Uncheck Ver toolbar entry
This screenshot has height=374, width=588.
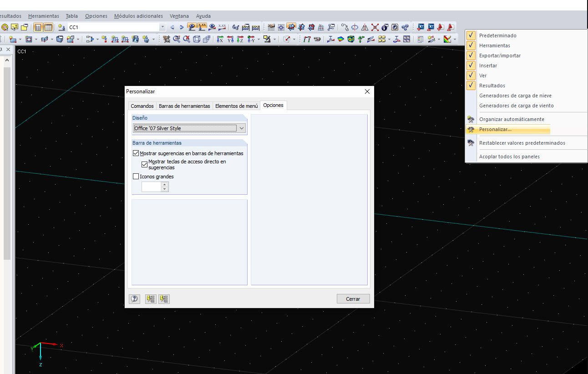(x=471, y=76)
